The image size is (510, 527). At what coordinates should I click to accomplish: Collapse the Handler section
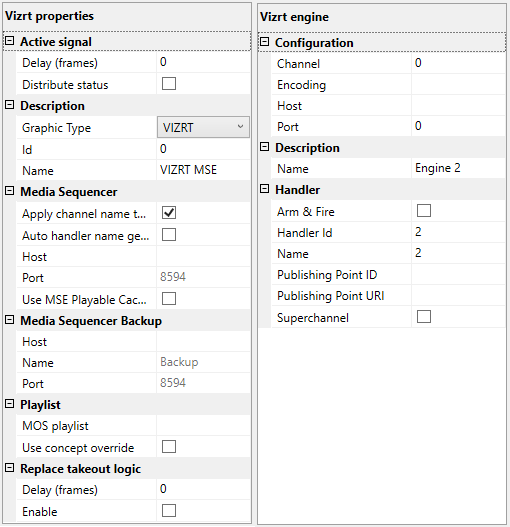coord(265,189)
